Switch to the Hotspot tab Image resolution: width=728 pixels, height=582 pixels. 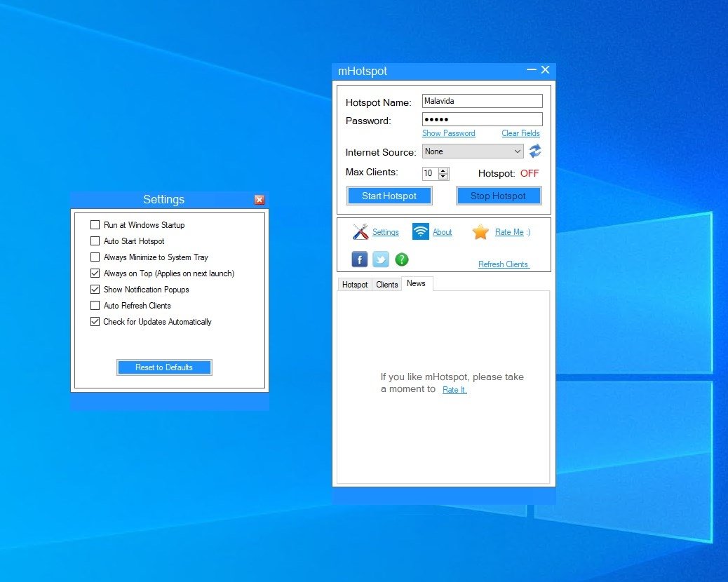tap(355, 285)
